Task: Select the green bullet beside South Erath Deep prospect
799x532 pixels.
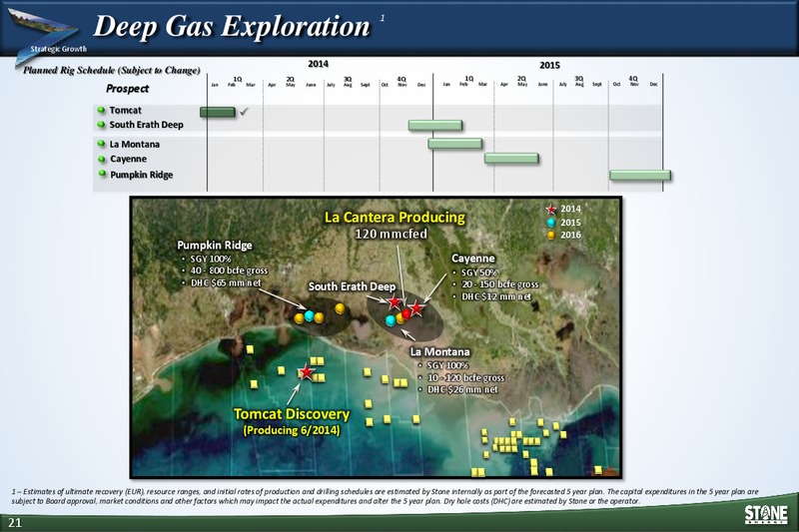Action: (102, 124)
